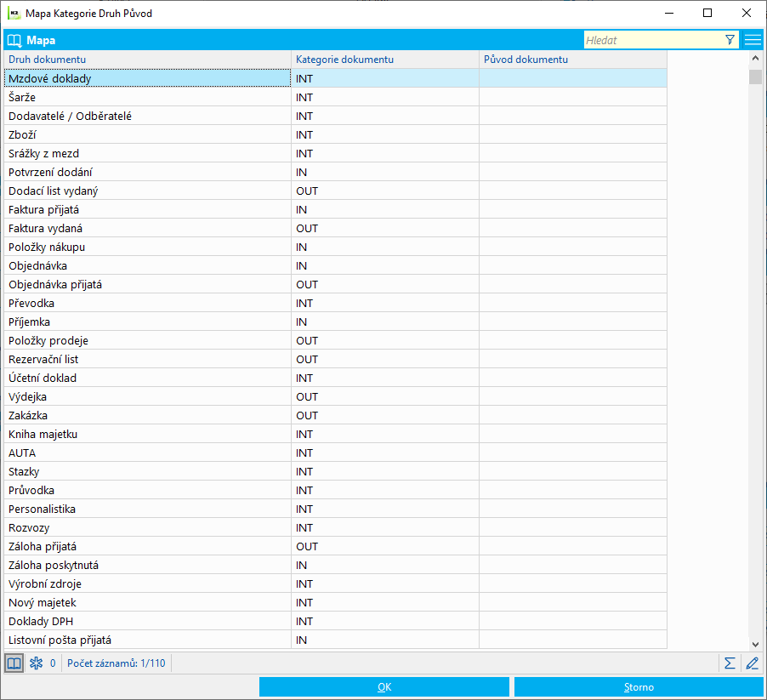Select the Rozvozy row
The image size is (767, 700).
tap(336, 527)
